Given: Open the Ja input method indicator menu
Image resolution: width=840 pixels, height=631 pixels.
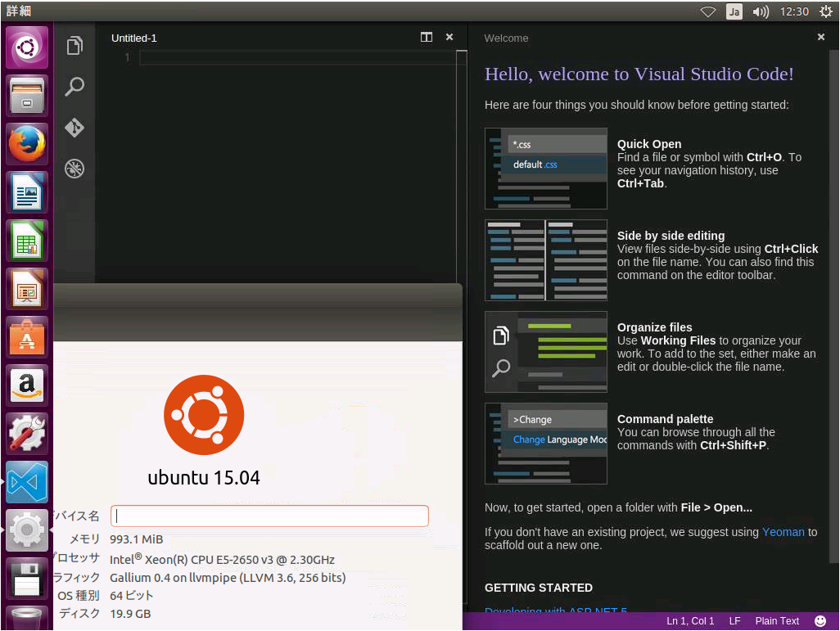Looking at the screenshot, I should click(x=734, y=11).
